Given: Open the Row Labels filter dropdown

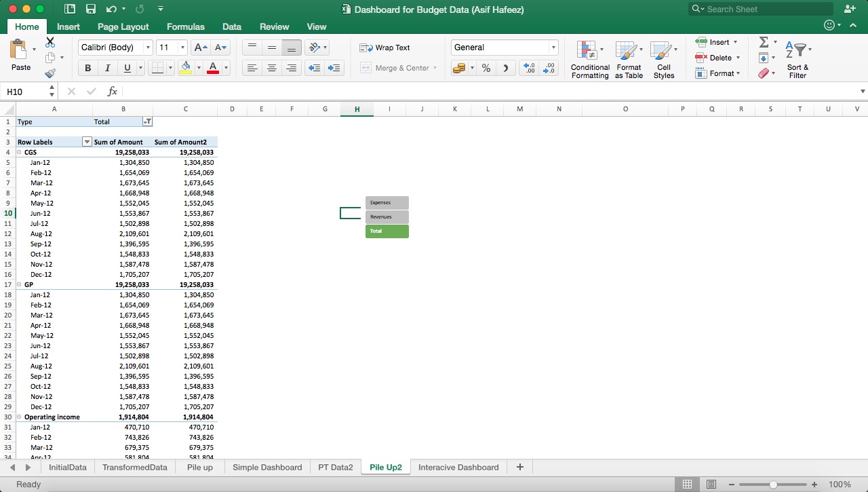Looking at the screenshot, I should click(86, 142).
